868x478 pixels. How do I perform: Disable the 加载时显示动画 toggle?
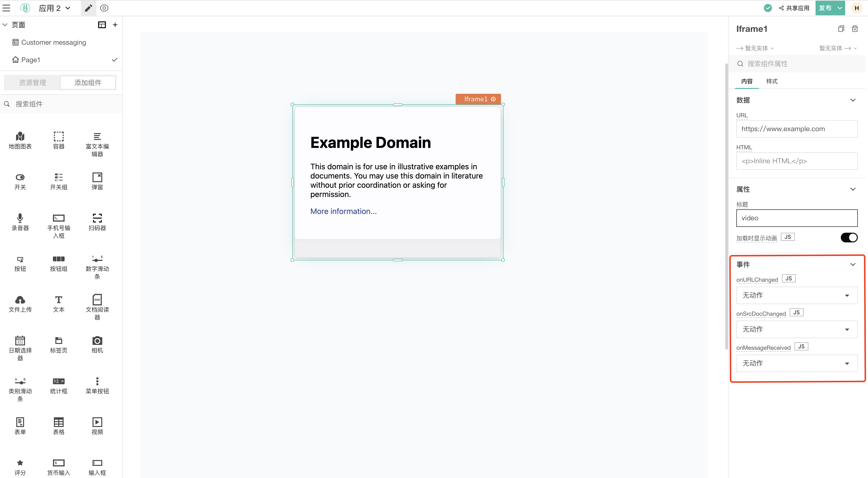[x=849, y=237]
